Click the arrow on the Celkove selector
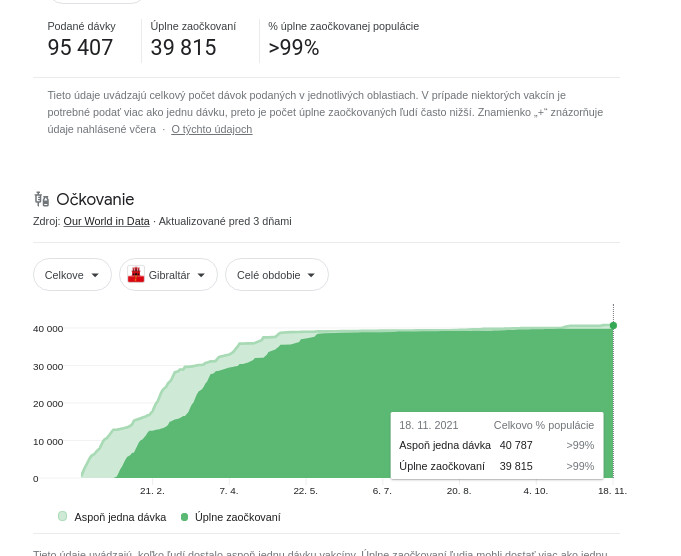This screenshot has width=681, height=556. point(95,275)
